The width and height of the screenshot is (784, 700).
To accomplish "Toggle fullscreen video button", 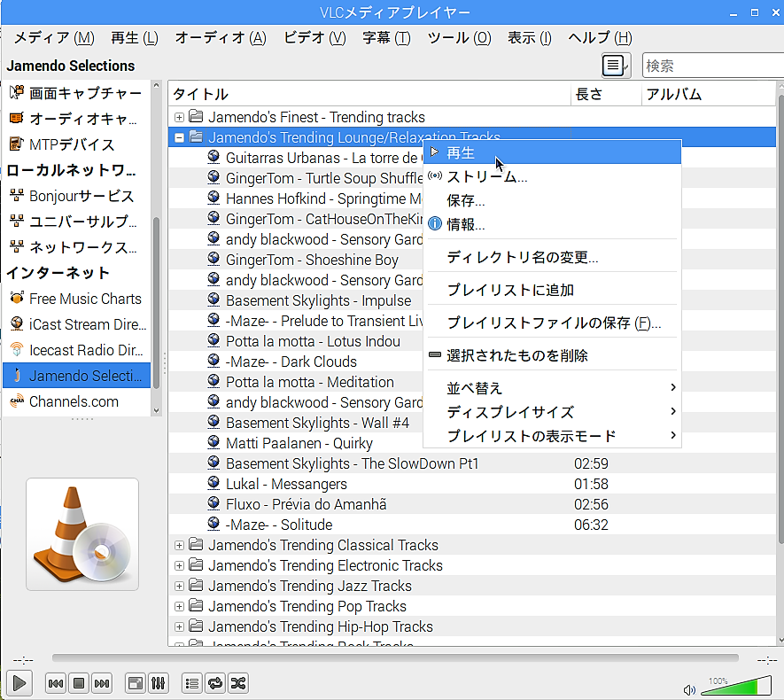I will click(x=135, y=683).
